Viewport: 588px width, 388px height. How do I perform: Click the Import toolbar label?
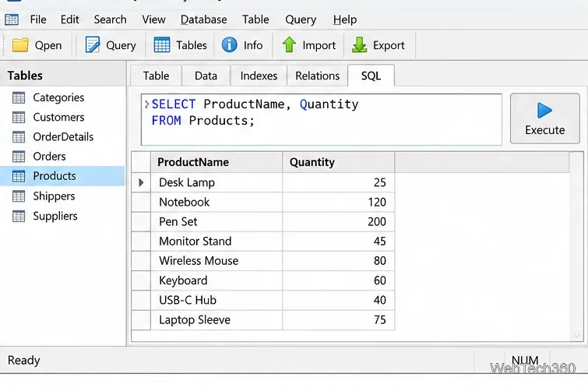(319, 45)
